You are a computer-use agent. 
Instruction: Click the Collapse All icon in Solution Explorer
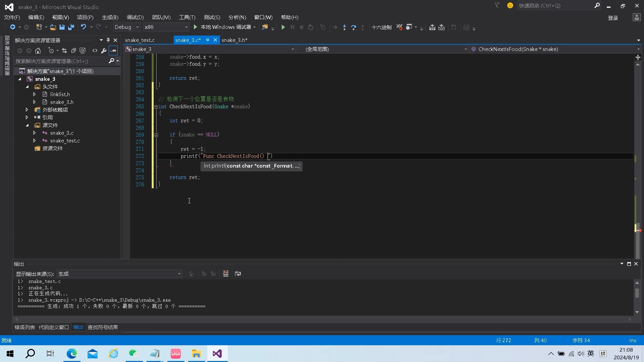click(73, 51)
